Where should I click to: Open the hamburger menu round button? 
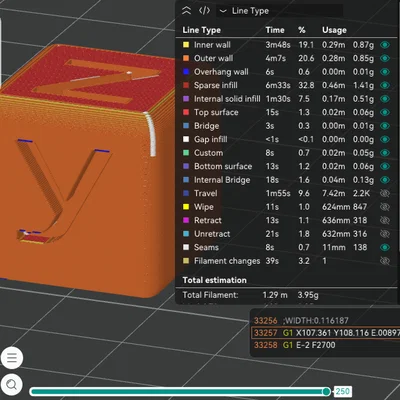click(x=12, y=358)
